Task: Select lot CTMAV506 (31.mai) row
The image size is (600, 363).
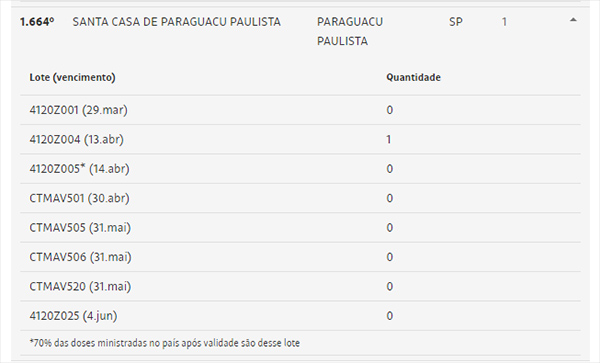Action: tap(300, 257)
